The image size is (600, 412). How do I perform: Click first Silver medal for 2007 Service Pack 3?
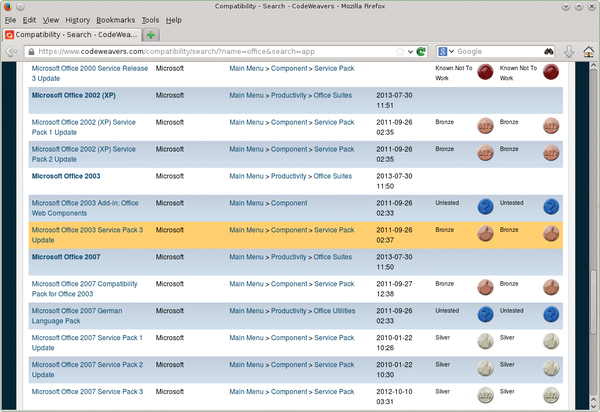tap(485, 396)
